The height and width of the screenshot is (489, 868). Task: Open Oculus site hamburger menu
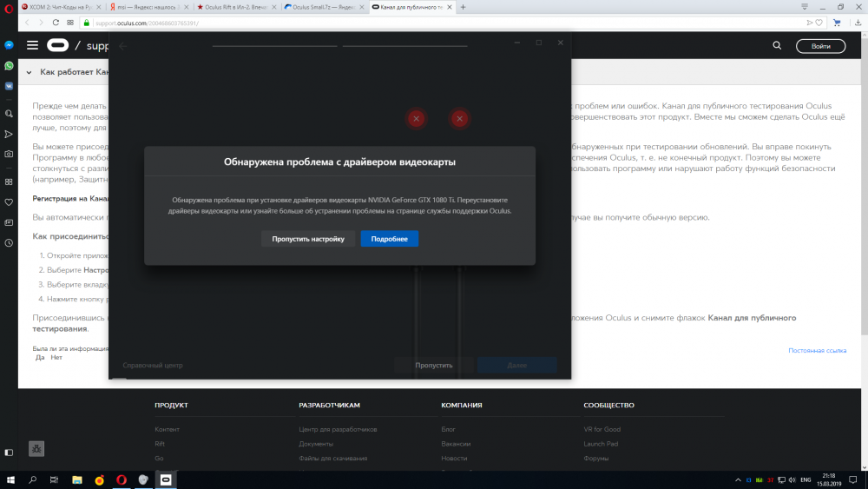coord(33,45)
